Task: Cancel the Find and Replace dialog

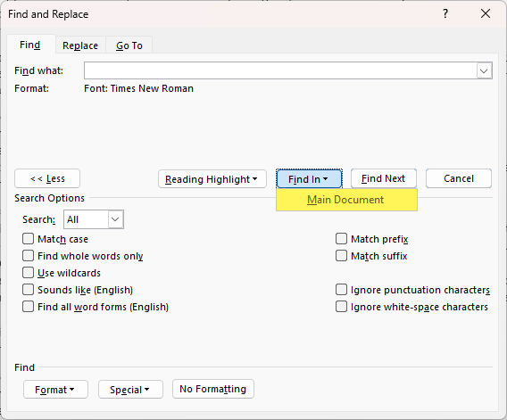Action: click(x=459, y=178)
